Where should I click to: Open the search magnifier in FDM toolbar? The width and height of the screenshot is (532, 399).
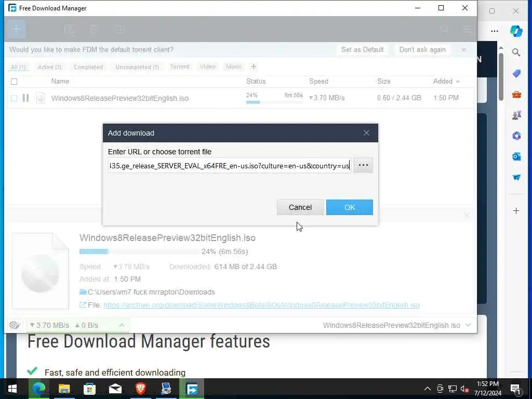tap(445, 30)
